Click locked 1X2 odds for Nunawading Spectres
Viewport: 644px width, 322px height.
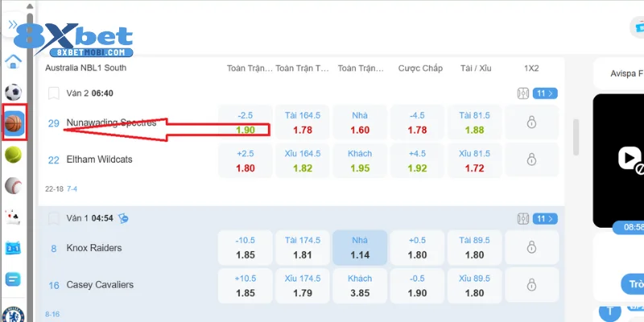[531, 122]
